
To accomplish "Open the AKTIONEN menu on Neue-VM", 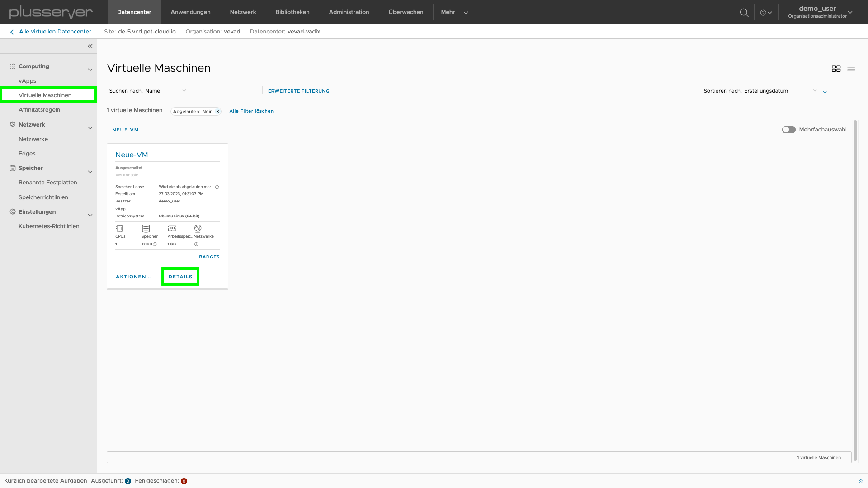I will pos(134,277).
